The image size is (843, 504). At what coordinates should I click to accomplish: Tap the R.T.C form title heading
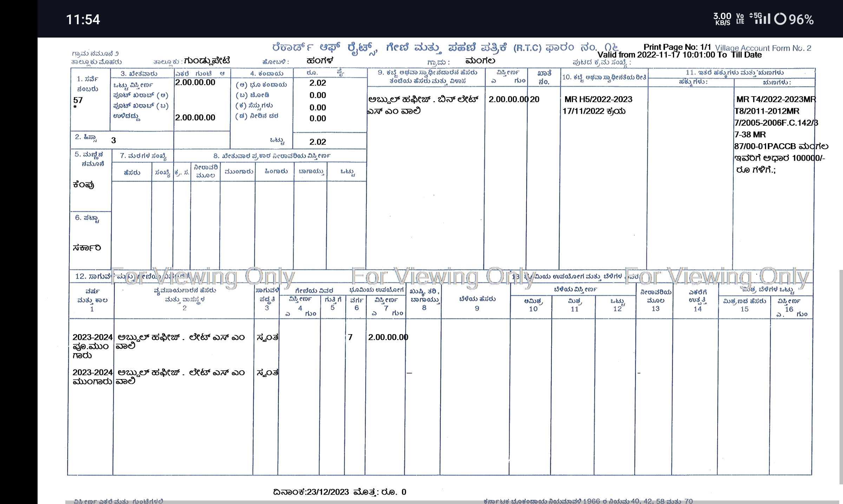(x=445, y=48)
